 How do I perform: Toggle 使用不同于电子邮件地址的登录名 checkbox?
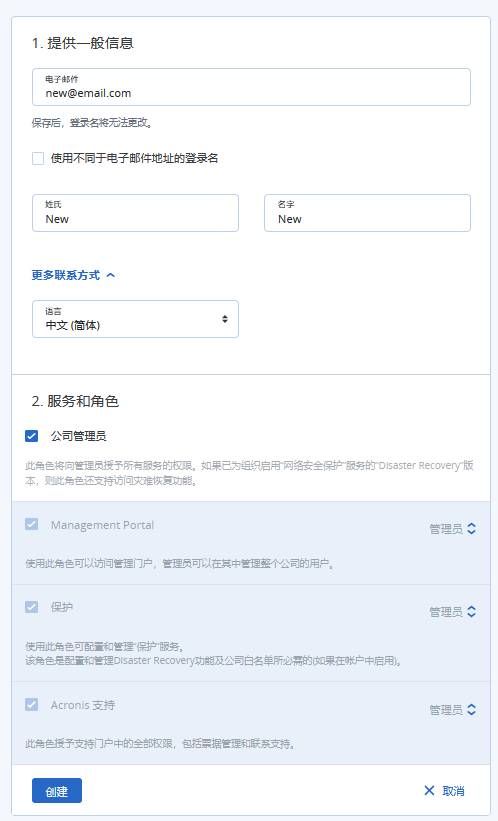tap(38, 158)
